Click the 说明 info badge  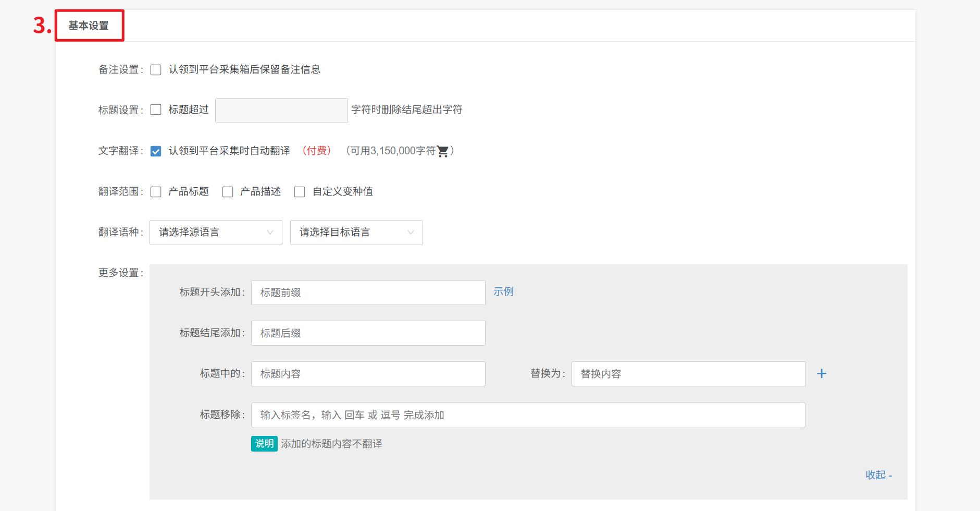click(264, 444)
